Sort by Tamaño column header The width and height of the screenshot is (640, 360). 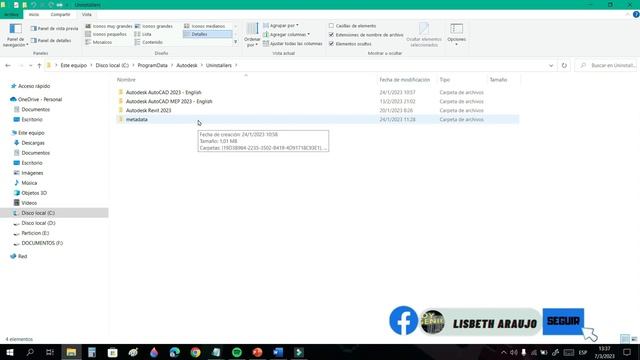click(x=498, y=80)
